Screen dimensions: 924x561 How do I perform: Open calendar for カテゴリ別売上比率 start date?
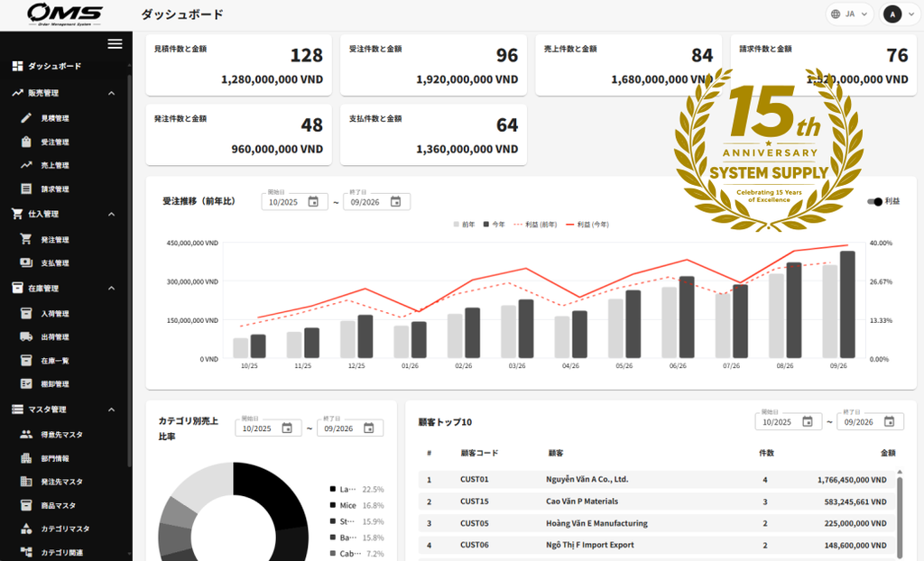pos(287,428)
